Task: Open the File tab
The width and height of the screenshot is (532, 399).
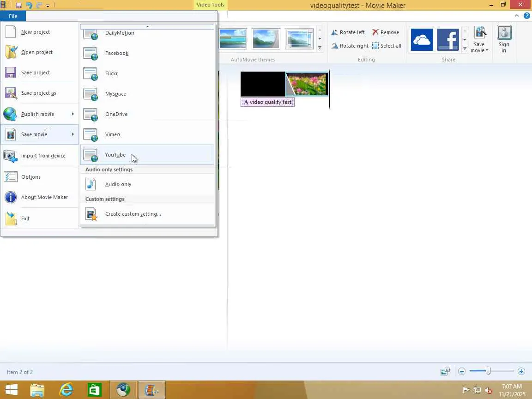Action: point(13,16)
